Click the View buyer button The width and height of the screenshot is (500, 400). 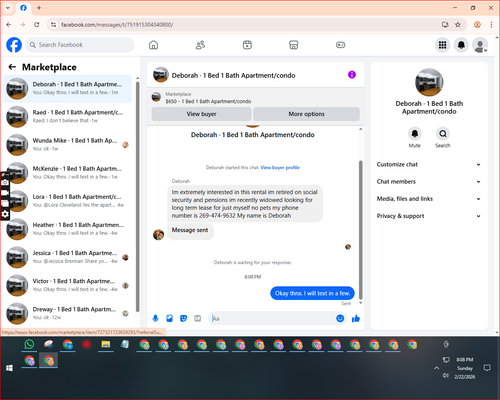201,114
